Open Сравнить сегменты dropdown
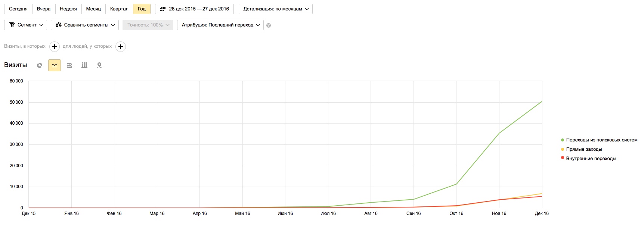Screen dimensions: 644x237 pyautogui.click(x=85, y=25)
